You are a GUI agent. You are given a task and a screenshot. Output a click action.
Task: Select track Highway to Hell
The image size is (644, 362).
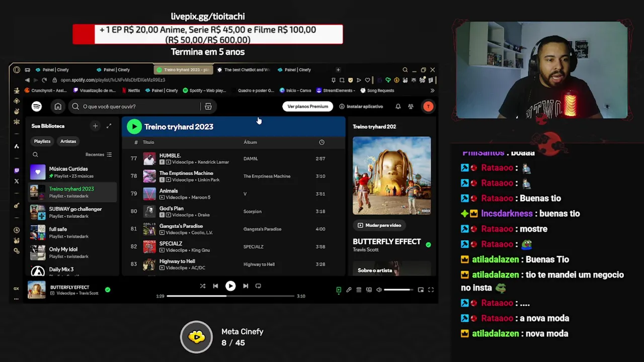click(234, 264)
